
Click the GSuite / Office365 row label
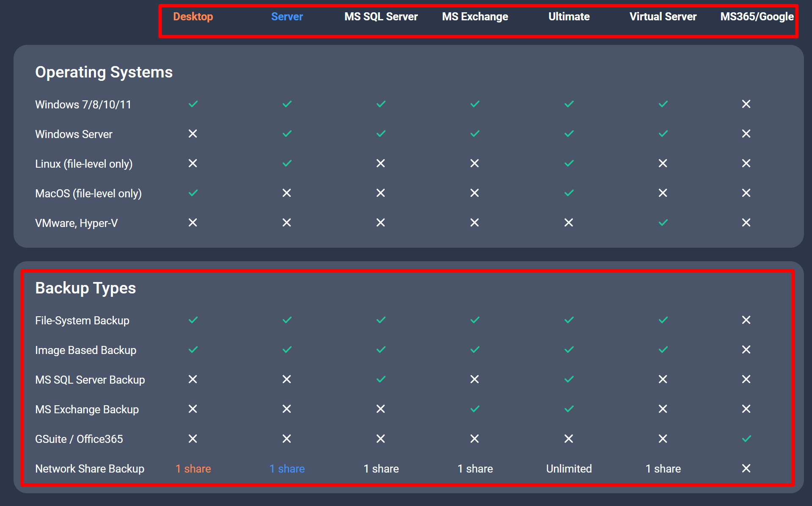click(79, 439)
